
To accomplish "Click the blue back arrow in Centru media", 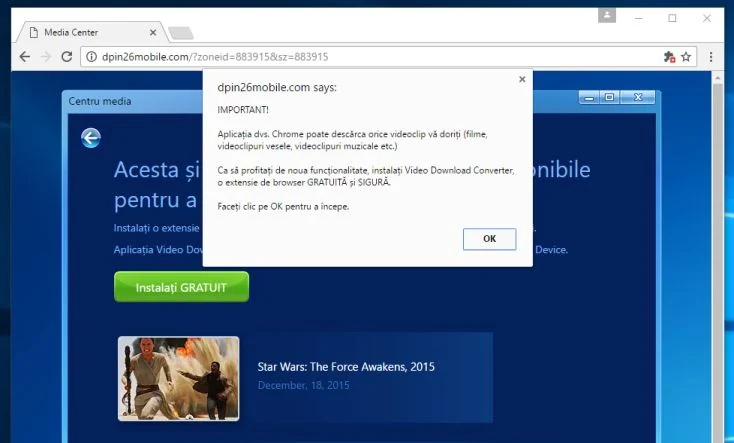I will coord(91,138).
